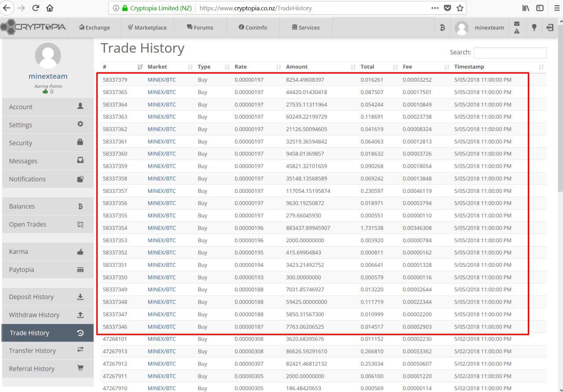Viewport: 563px width, 392px height.
Task: Select trade number 58337357 cell
Action: [115, 191]
